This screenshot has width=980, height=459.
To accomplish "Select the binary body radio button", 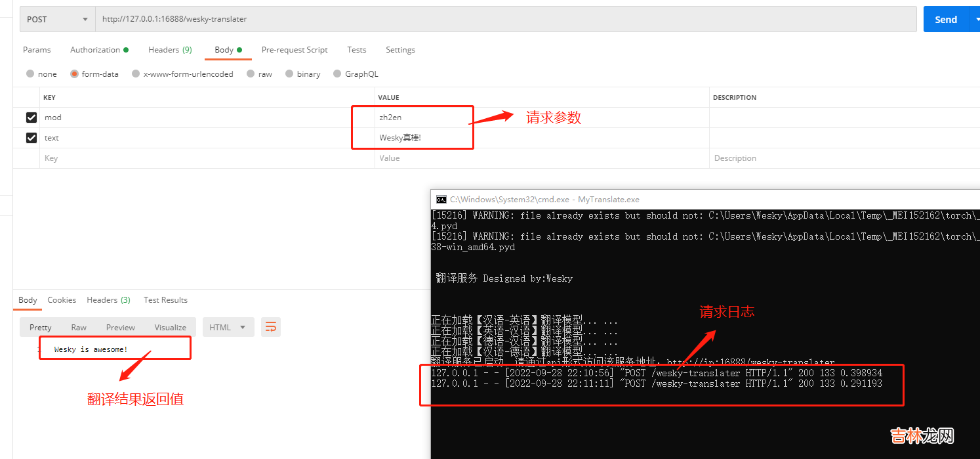I will click(x=289, y=74).
